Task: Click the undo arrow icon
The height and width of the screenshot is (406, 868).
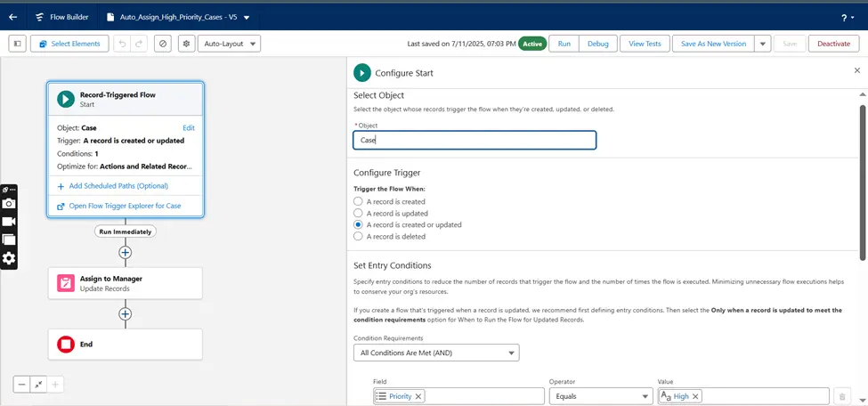Action: [x=122, y=44]
